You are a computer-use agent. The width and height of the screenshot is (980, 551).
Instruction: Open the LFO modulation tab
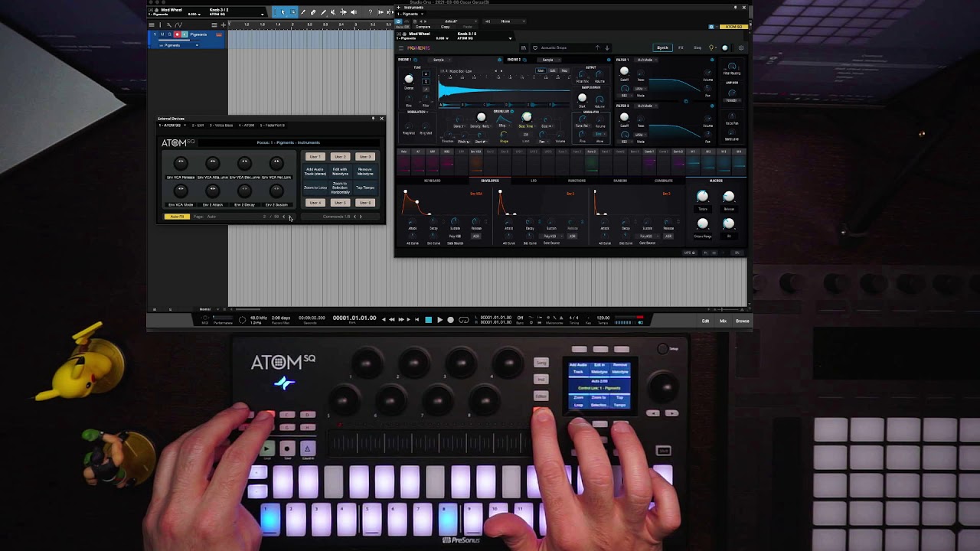pyautogui.click(x=534, y=181)
